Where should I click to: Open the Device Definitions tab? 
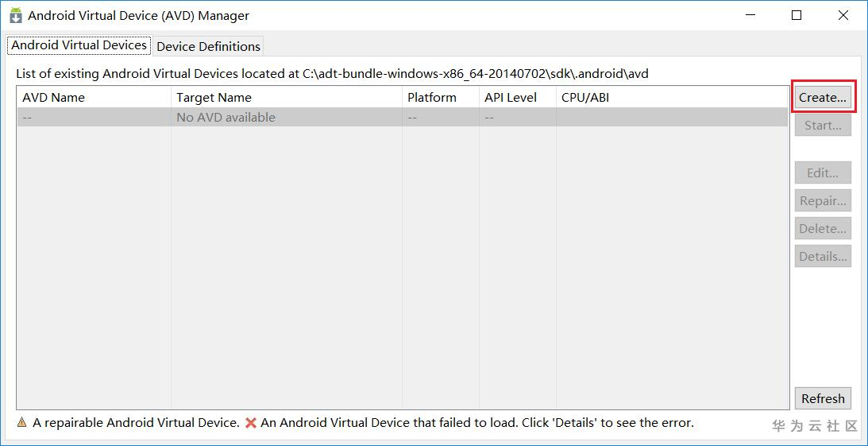pos(208,46)
